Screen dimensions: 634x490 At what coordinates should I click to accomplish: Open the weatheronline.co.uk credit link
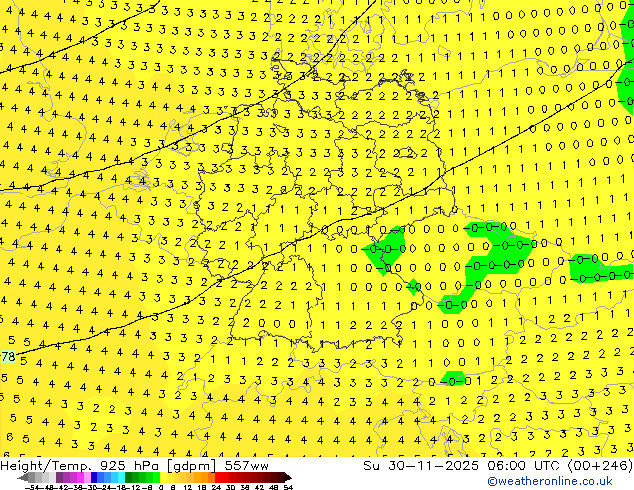[x=550, y=481]
